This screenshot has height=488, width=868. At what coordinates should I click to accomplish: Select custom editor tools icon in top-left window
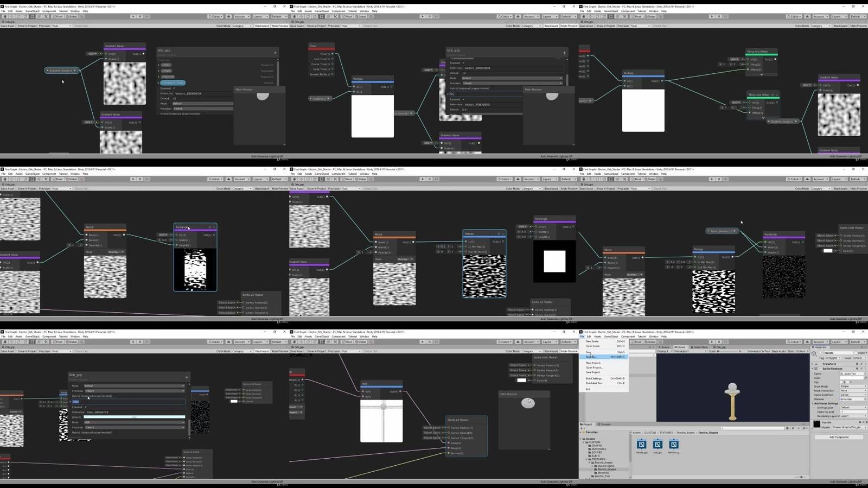(x=46, y=16)
